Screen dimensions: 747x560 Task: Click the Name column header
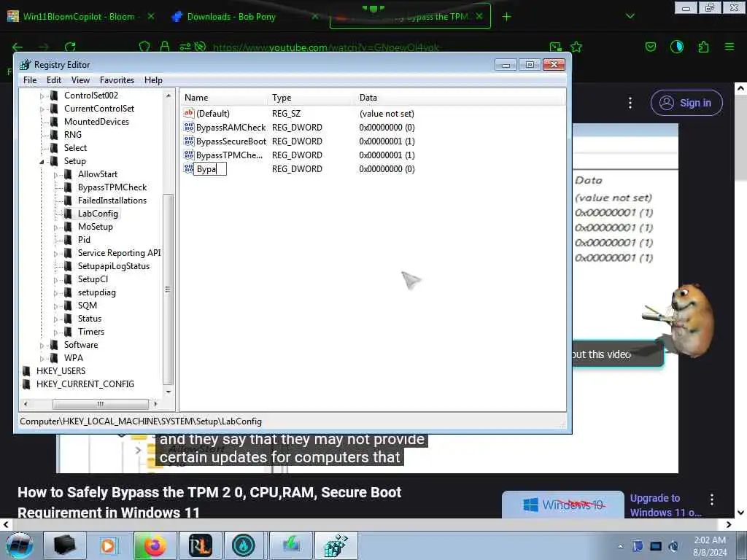coord(224,98)
